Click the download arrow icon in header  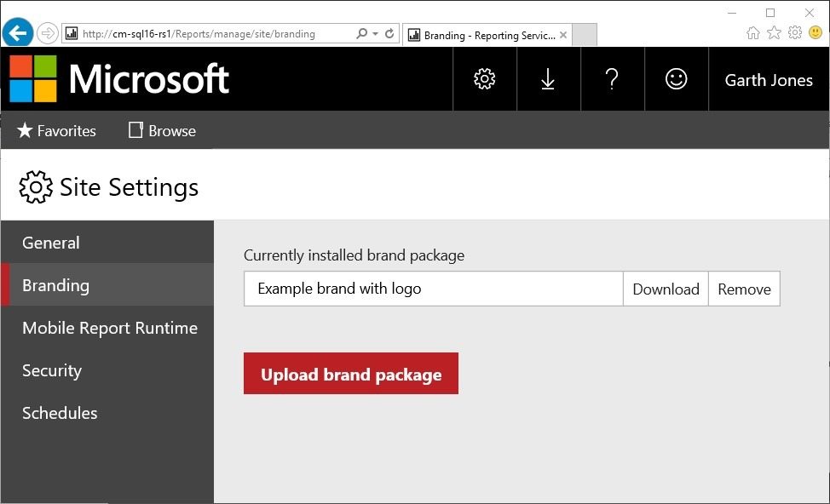click(548, 79)
